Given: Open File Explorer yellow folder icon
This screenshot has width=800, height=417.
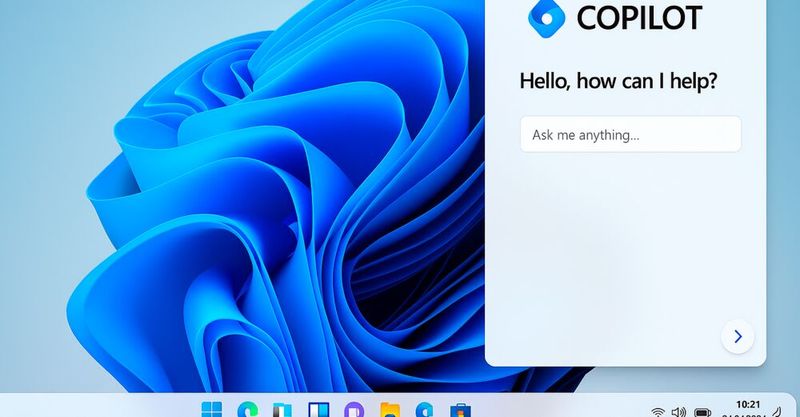Looking at the screenshot, I should [x=390, y=410].
